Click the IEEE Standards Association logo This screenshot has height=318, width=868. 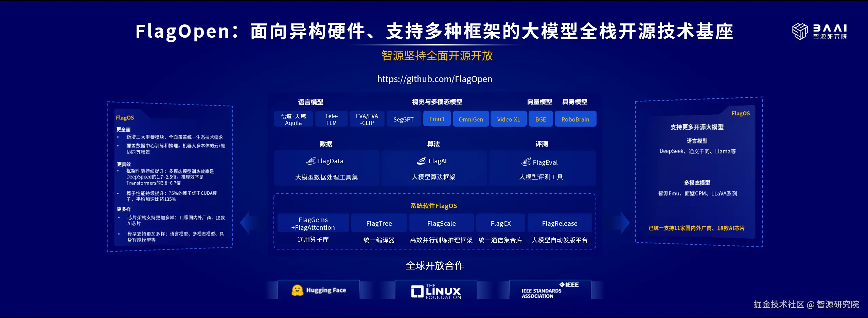[x=550, y=290]
